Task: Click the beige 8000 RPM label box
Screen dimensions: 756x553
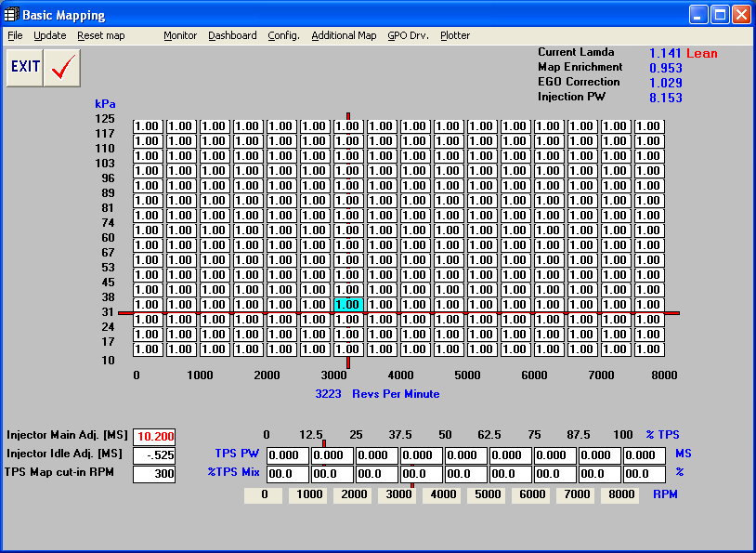Action: 620,495
